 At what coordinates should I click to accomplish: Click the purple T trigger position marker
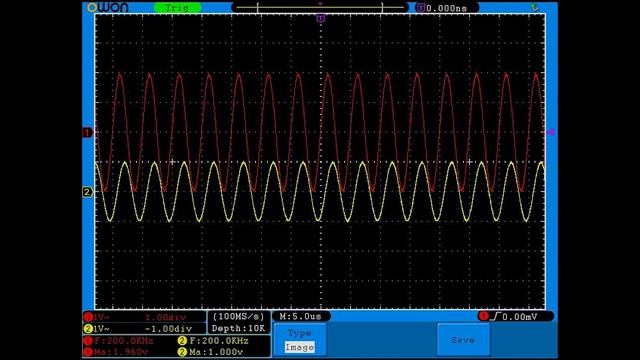point(321,18)
